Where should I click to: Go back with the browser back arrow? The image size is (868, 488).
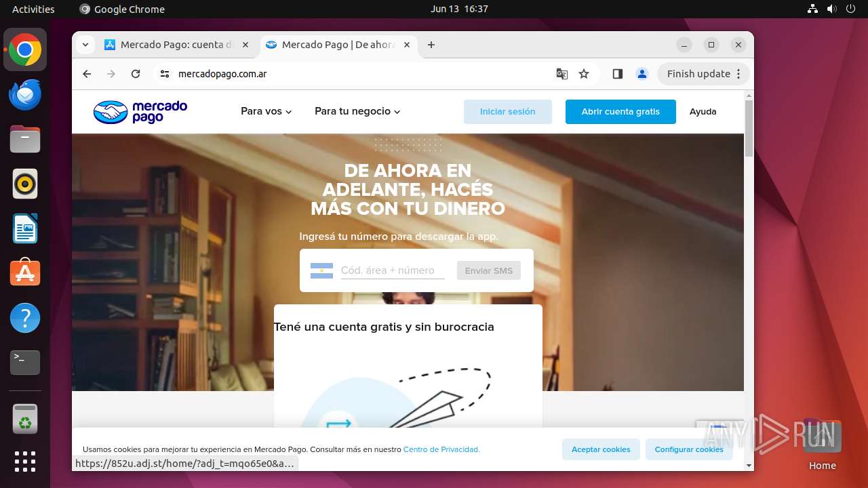tap(87, 74)
